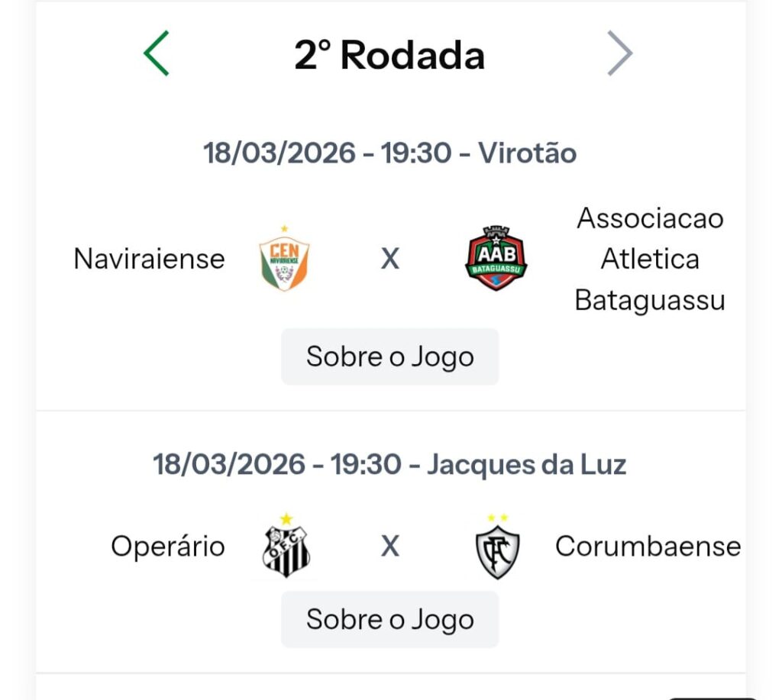This screenshot has width=782, height=700.
Task: Click the 18/03/2026 date of Operário match
Action: click(229, 464)
